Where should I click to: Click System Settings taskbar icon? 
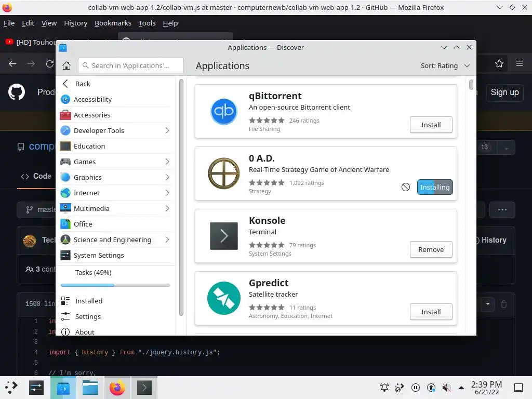(36, 388)
